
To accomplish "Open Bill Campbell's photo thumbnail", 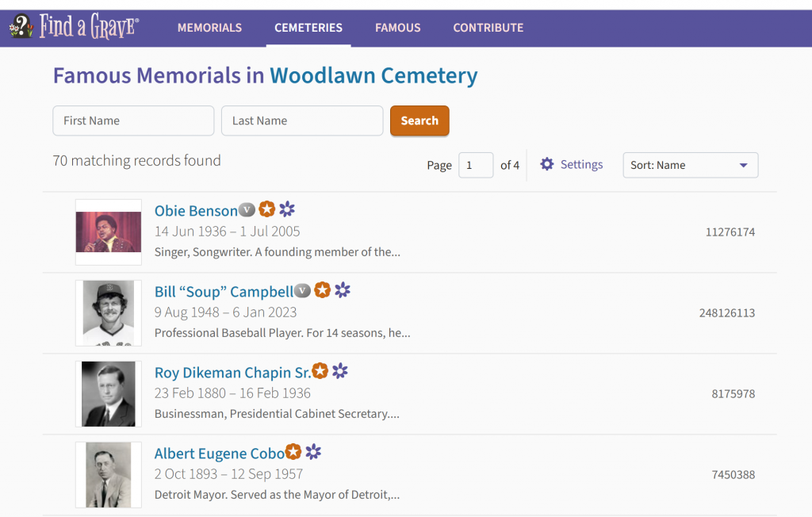I will (109, 313).
